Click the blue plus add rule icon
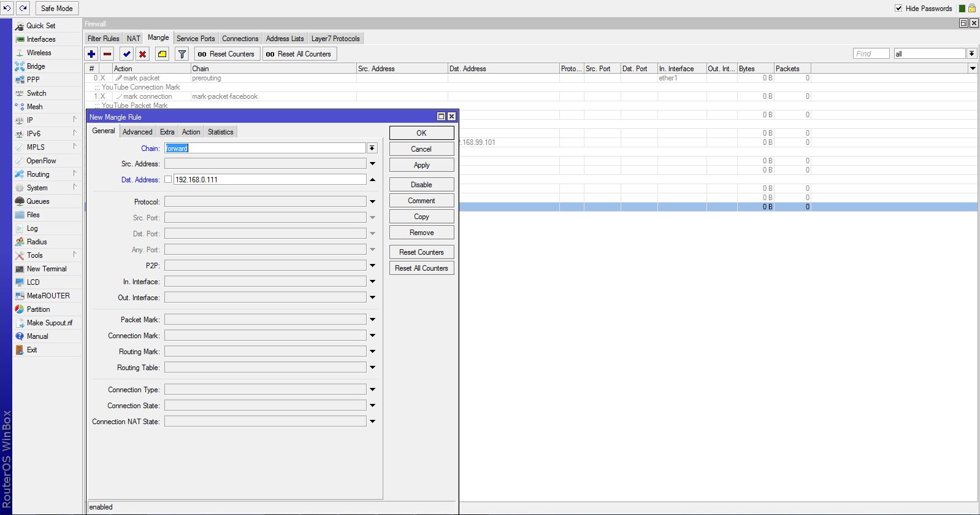 tap(91, 54)
